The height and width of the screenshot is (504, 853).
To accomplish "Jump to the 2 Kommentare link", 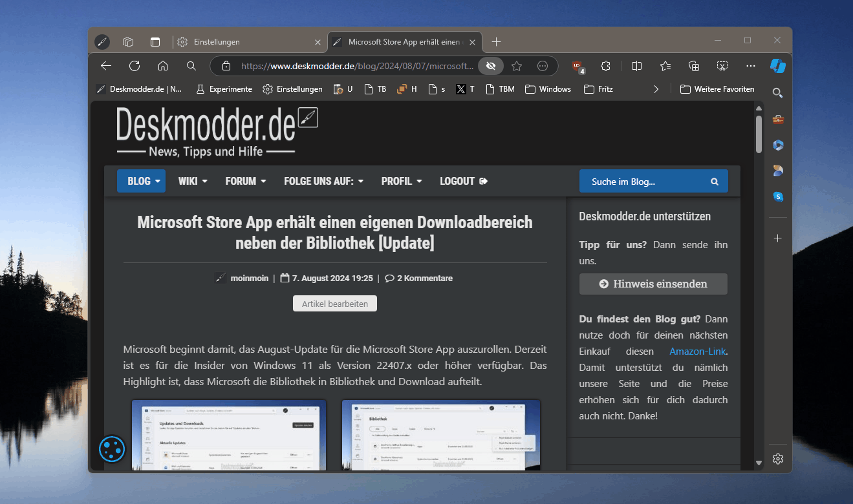I will coord(418,278).
